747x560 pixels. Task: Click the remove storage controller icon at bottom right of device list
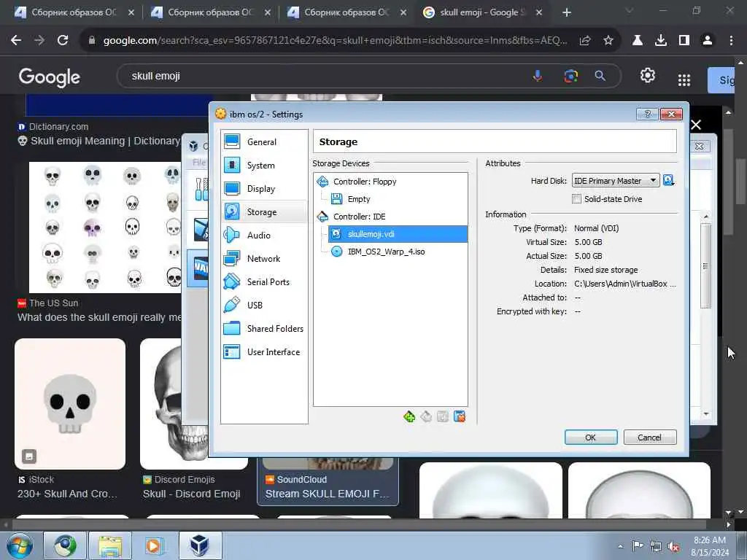460,416
